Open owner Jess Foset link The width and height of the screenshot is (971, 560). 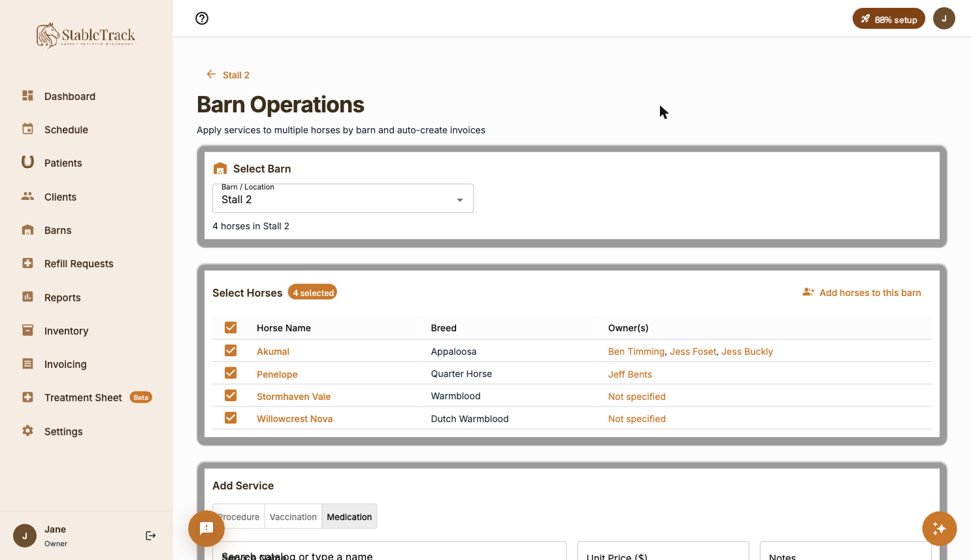pyautogui.click(x=693, y=352)
